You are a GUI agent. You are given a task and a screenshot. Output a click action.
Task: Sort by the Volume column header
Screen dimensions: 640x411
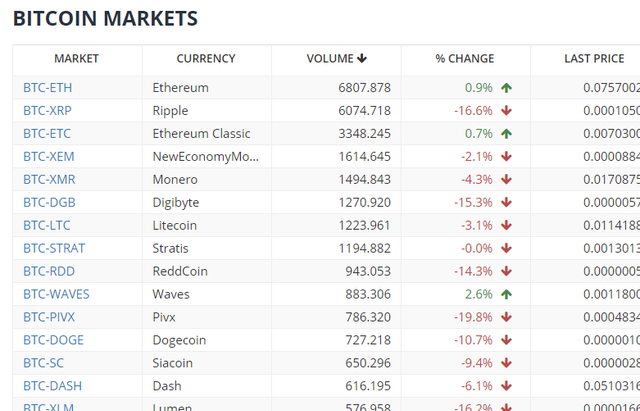pos(336,59)
